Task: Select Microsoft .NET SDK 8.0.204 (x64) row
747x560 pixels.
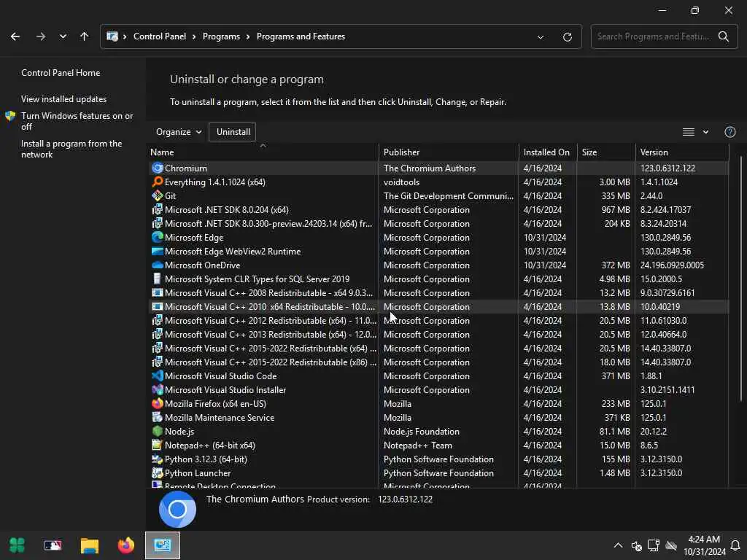Action: point(438,209)
